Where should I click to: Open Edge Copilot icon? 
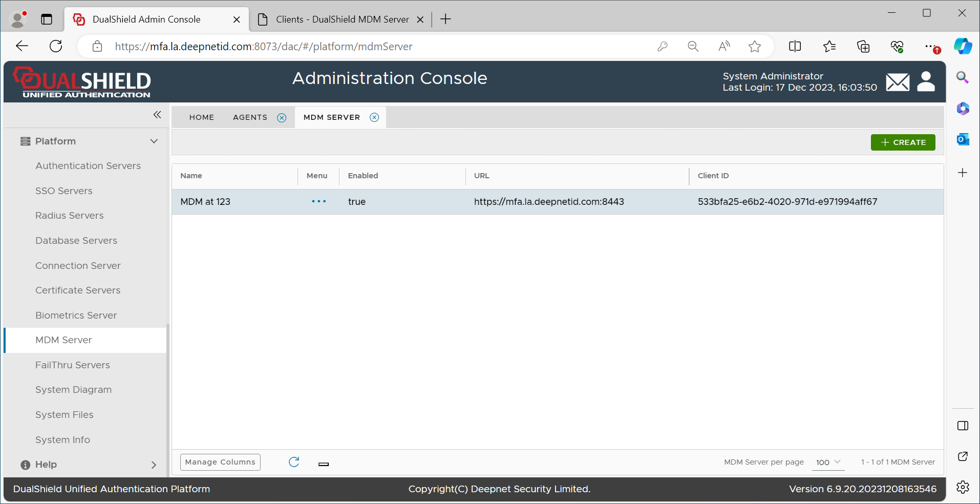coord(963,46)
